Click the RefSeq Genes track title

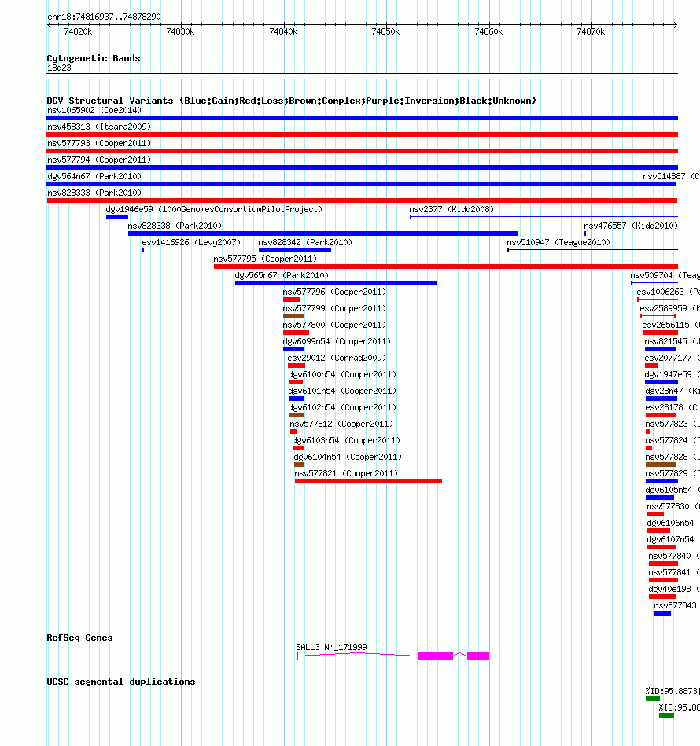tap(79, 638)
